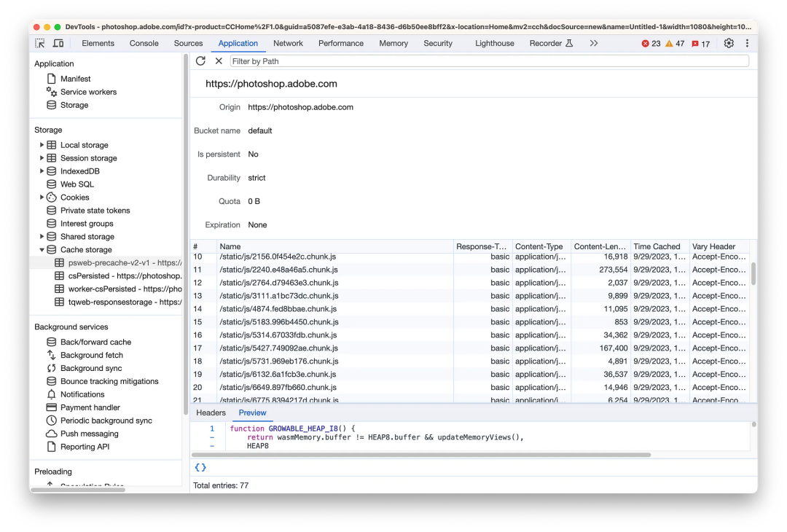Select the Preview tab
This screenshot has height=532, width=787.
click(x=252, y=412)
